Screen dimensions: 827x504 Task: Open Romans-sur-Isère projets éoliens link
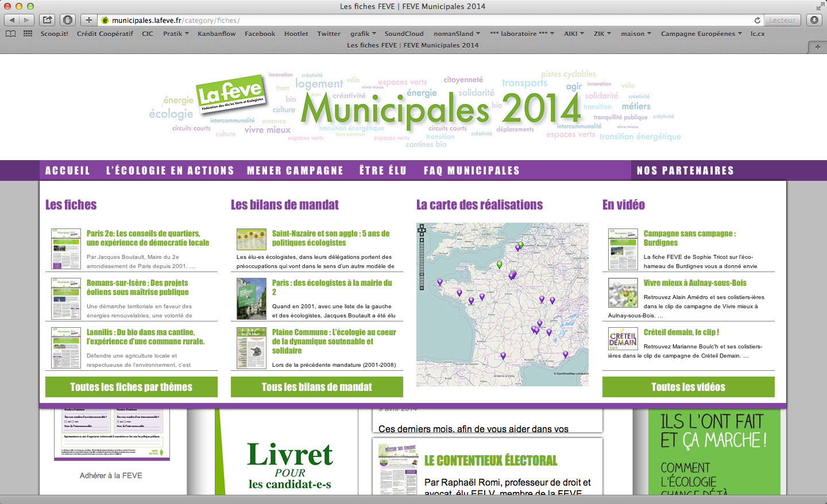tap(138, 288)
